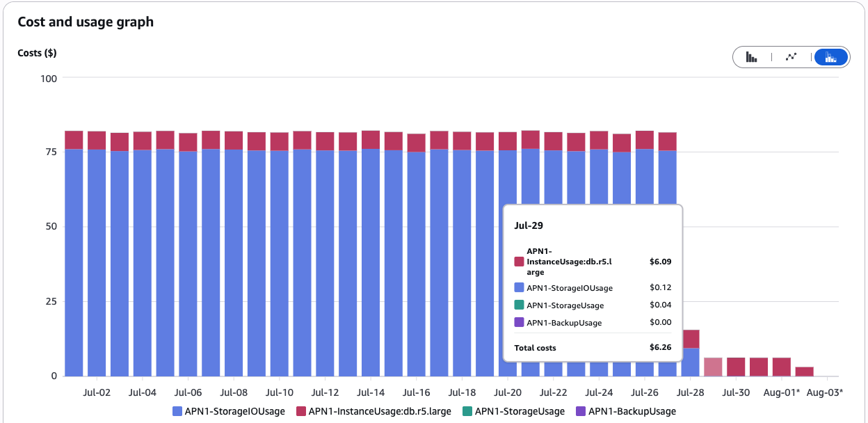Click the 75 y-axis value
This screenshot has width=868, height=423.
tap(51, 152)
